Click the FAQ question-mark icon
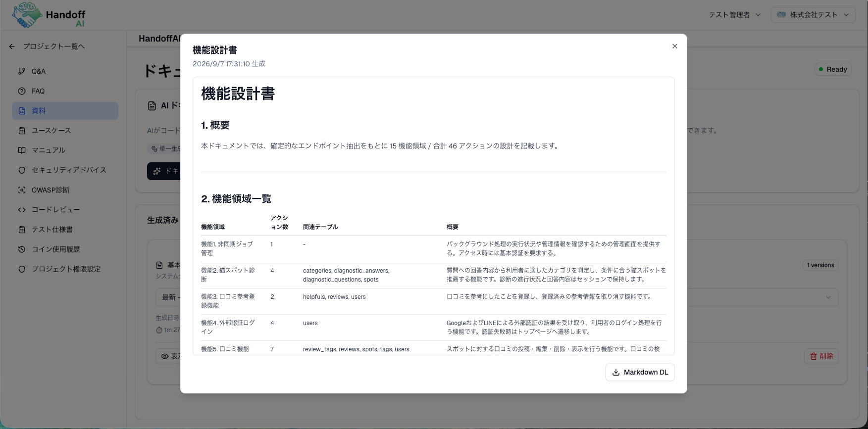 22,91
